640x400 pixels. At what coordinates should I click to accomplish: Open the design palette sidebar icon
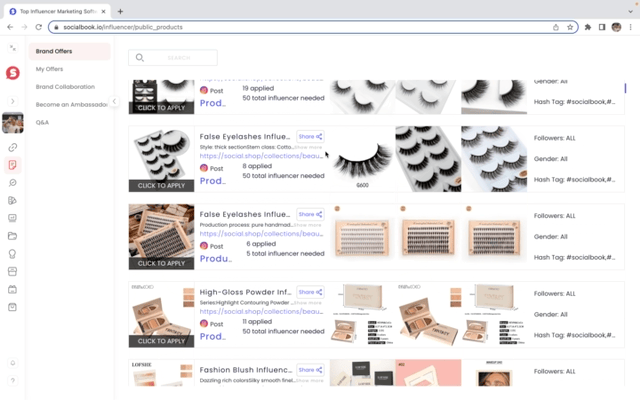click(x=13, y=200)
